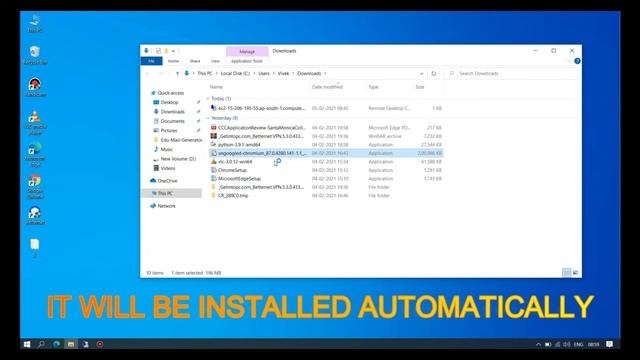This screenshot has width=640, height=360.
Task: Open the address bar history dropdown
Action: pyautogui.click(x=421, y=73)
